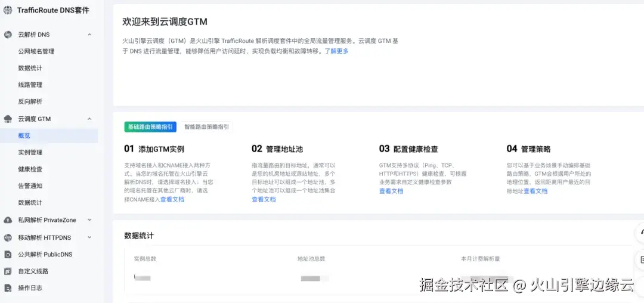
Task: Click the 移动解析 HTTPDNS icon
Action: pyautogui.click(x=8, y=237)
